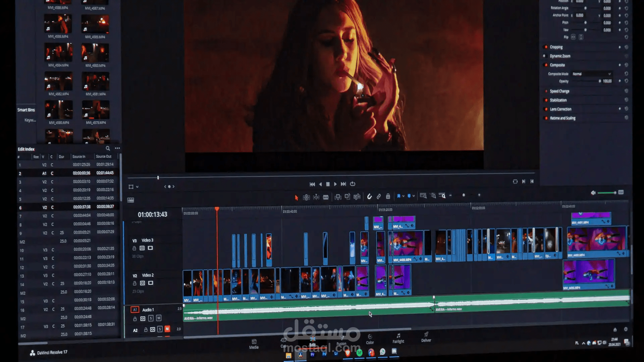Open Edit Index three-dot options menu

pyautogui.click(x=117, y=148)
